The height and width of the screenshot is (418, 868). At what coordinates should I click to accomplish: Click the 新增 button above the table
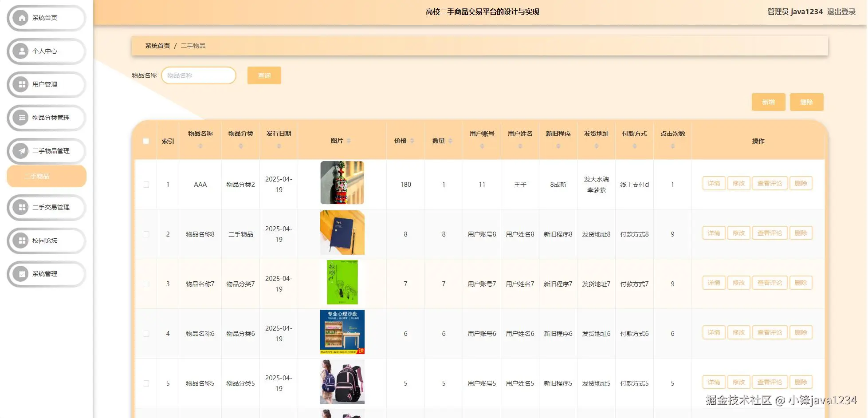coord(768,102)
